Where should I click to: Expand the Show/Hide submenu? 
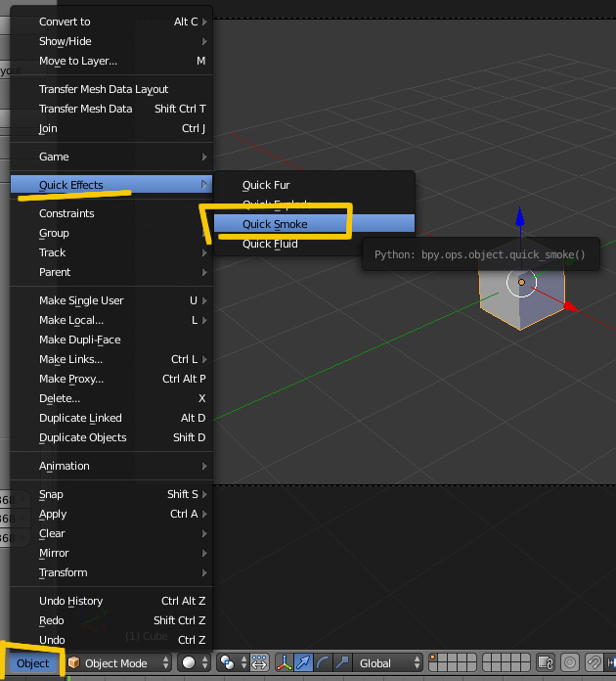(111, 41)
